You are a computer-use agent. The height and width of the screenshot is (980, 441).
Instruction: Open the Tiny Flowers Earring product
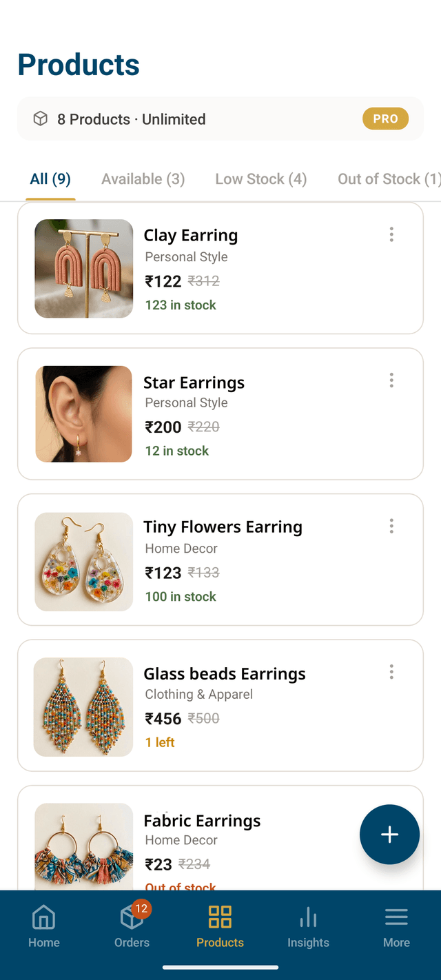[x=223, y=527]
